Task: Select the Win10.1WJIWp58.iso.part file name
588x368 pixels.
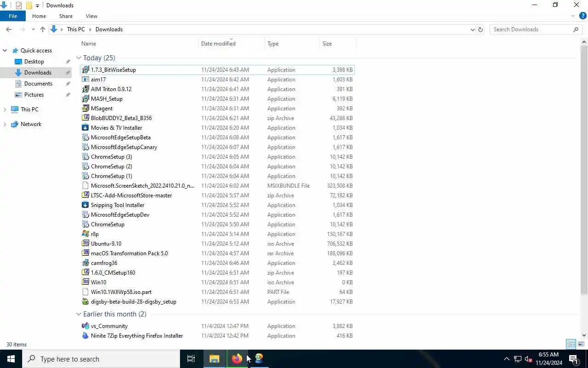Action: coord(121,292)
